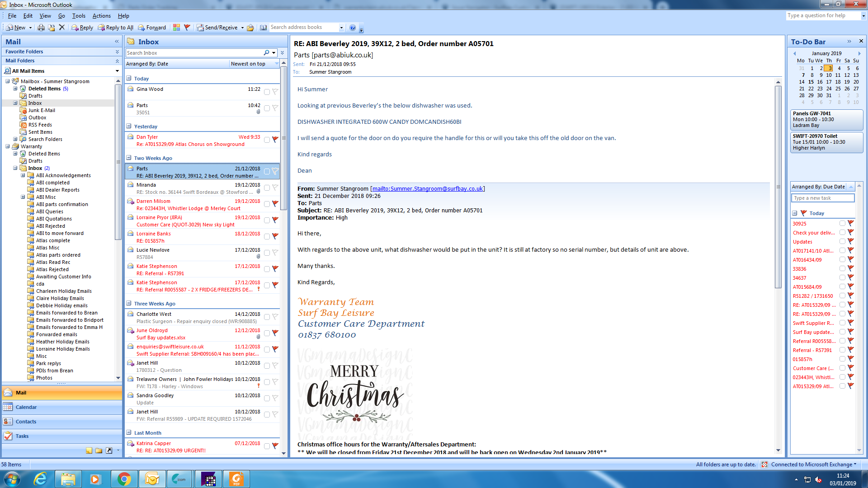The image size is (868, 488).
Task: Click the Print icon in toolbar
Action: pyautogui.click(x=41, y=28)
